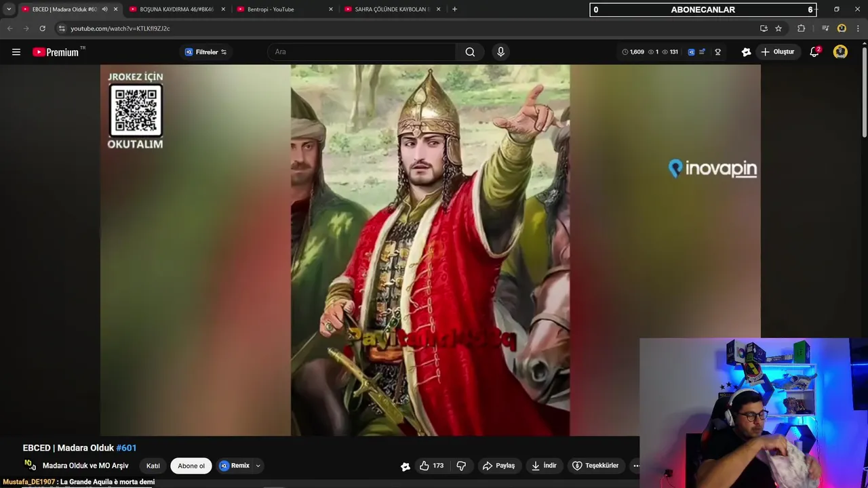Restore down the browser window

[x=836, y=9]
